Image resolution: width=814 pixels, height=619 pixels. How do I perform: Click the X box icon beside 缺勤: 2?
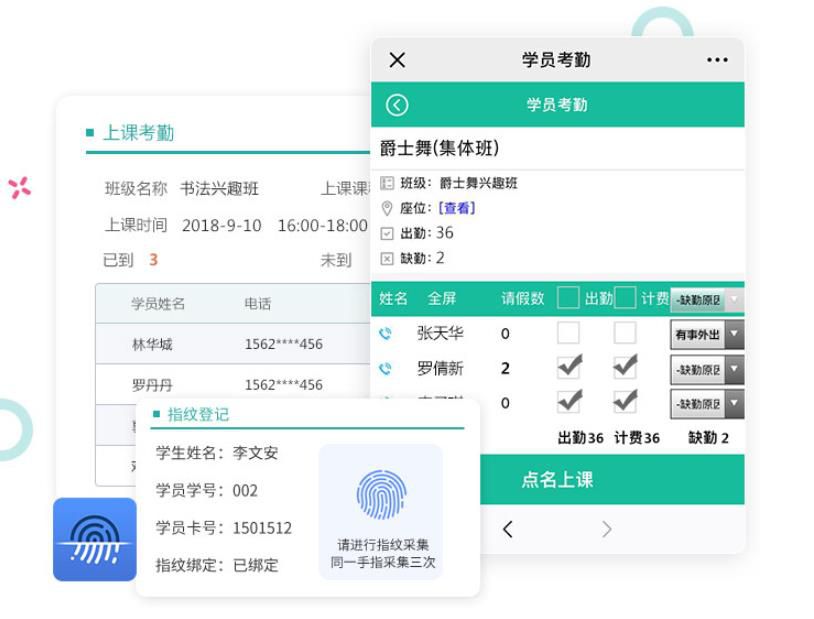387,259
